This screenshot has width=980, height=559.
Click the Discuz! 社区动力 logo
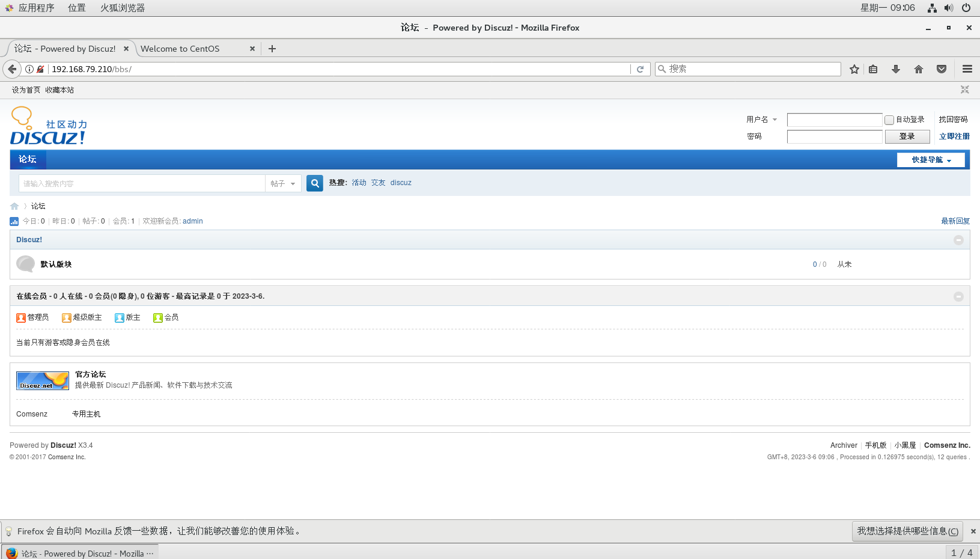coord(49,126)
